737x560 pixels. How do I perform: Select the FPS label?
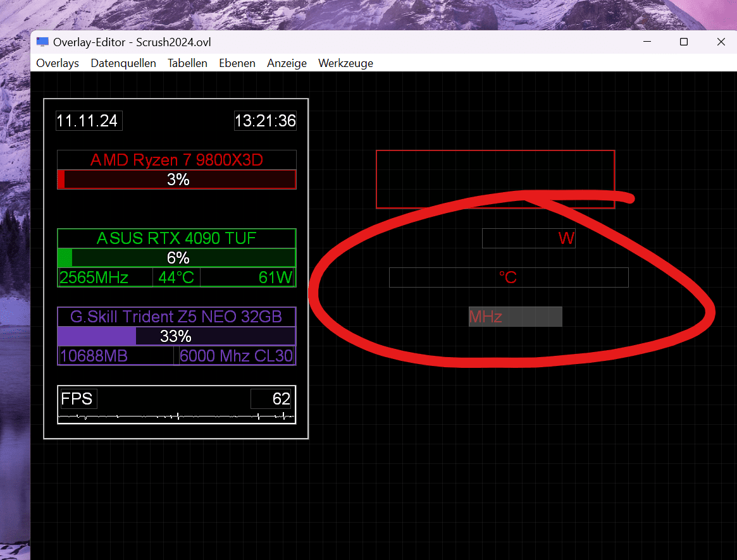(x=79, y=399)
